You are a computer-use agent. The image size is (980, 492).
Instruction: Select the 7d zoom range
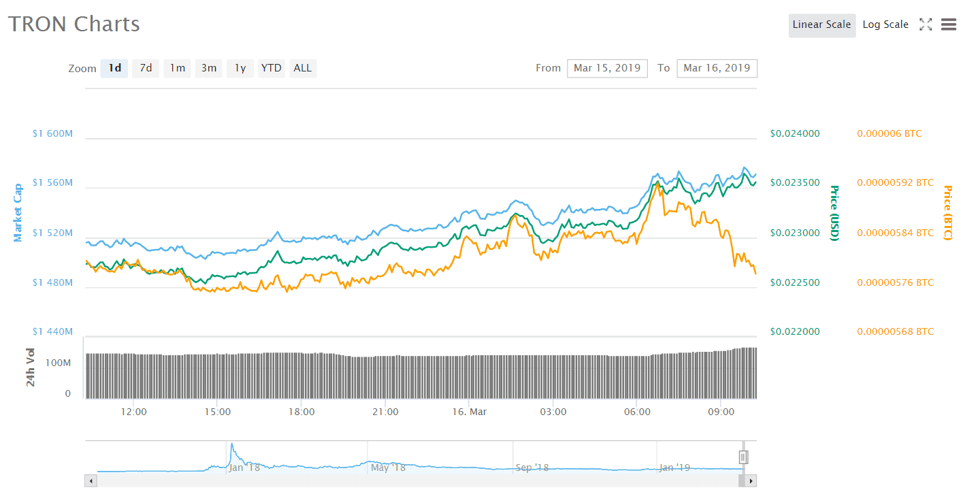pos(146,68)
